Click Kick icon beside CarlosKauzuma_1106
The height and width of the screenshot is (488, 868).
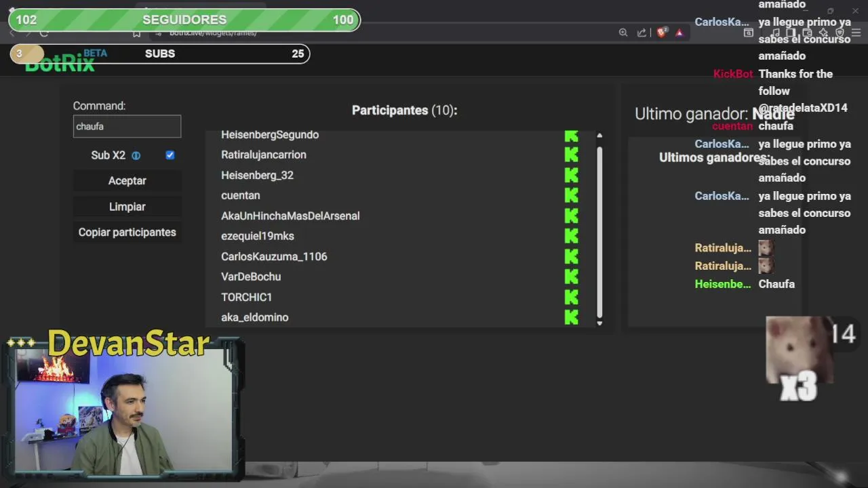pyautogui.click(x=572, y=256)
